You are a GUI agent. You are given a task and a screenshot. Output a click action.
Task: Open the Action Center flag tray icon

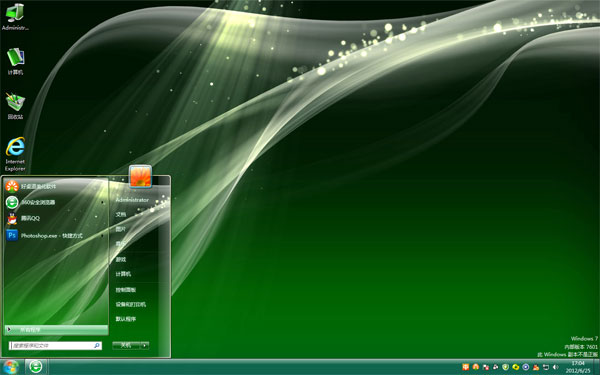coord(486,367)
